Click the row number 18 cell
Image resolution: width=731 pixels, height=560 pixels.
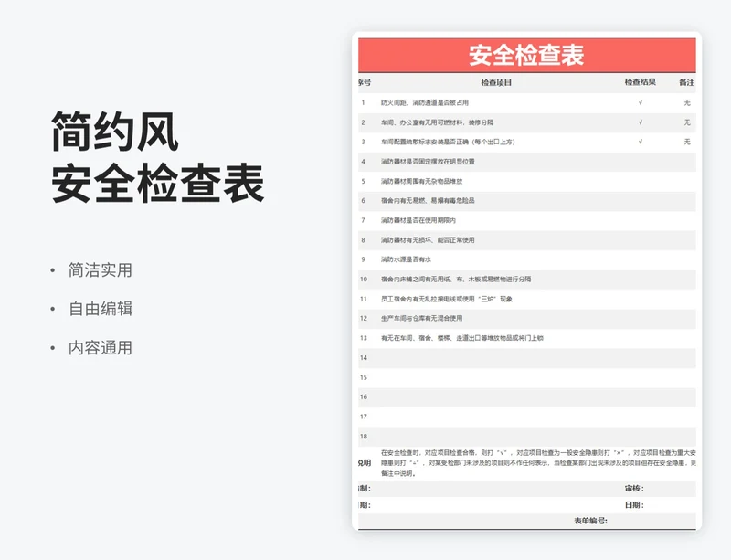[364, 437]
